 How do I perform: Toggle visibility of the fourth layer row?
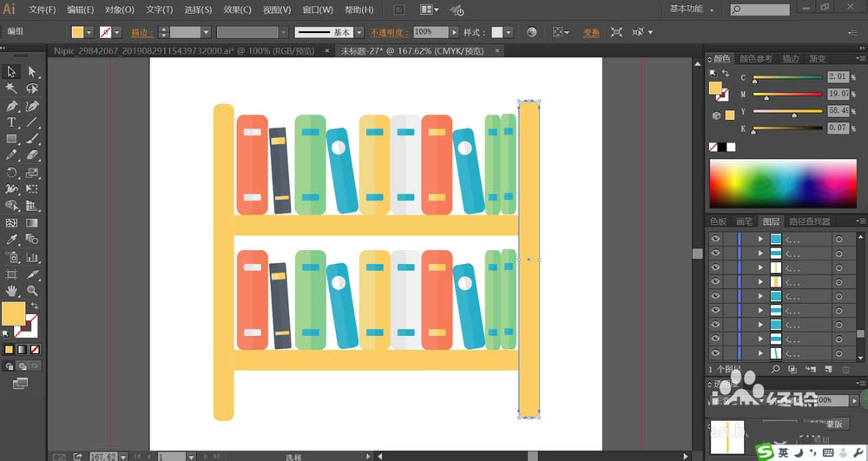715,281
